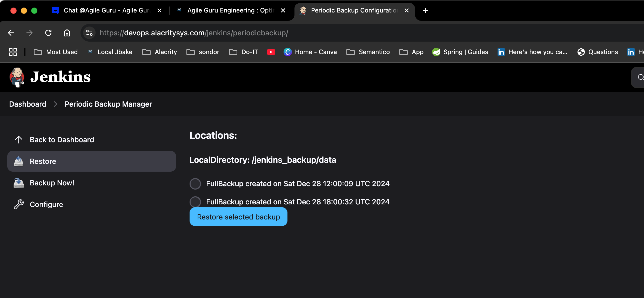644x298 pixels.
Task: Reload the page with refresh icon
Action: (48, 33)
